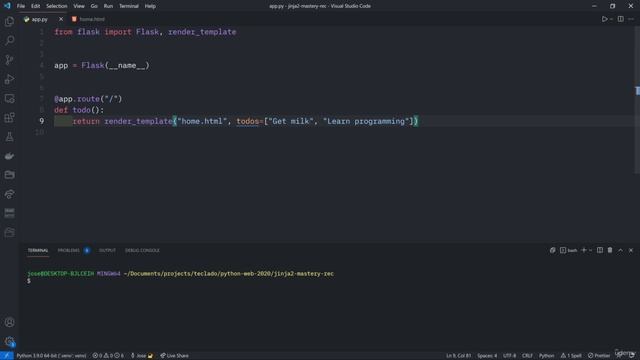This screenshot has width=640, height=360.
Task: Open editor More Actions ellipsis
Action: point(631,19)
